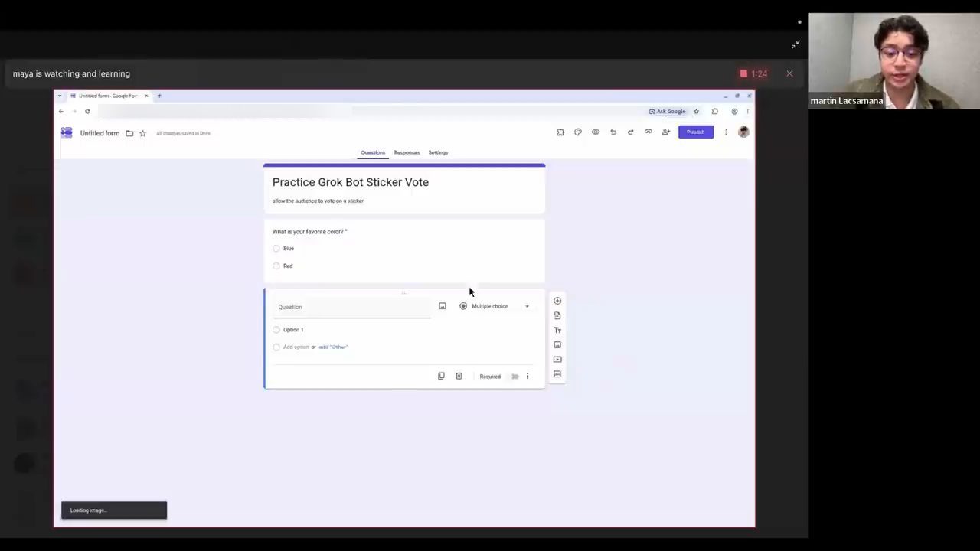The width and height of the screenshot is (980, 551).
Task: Open the Google Forms home icon
Action: pyautogui.click(x=67, y=132)
